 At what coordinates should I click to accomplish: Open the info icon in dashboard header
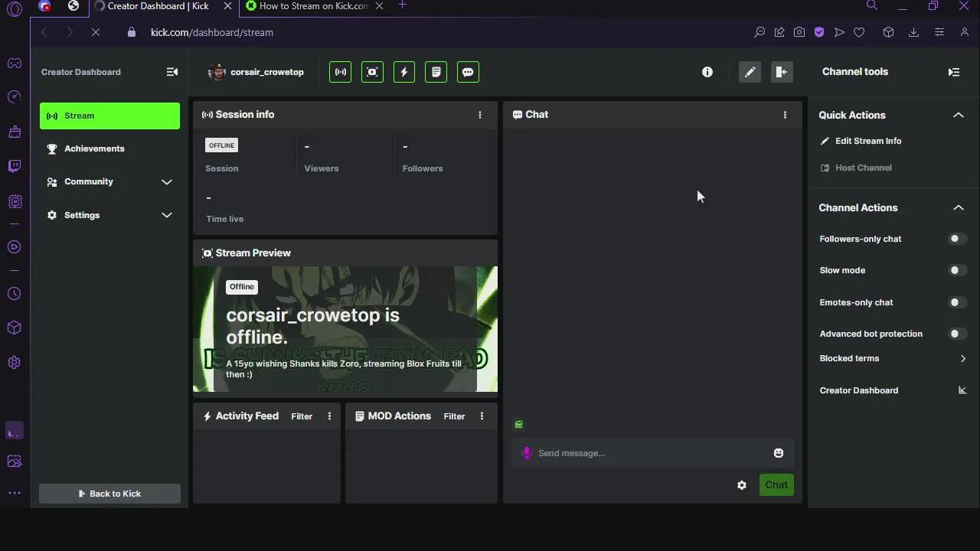click(707, 72)
